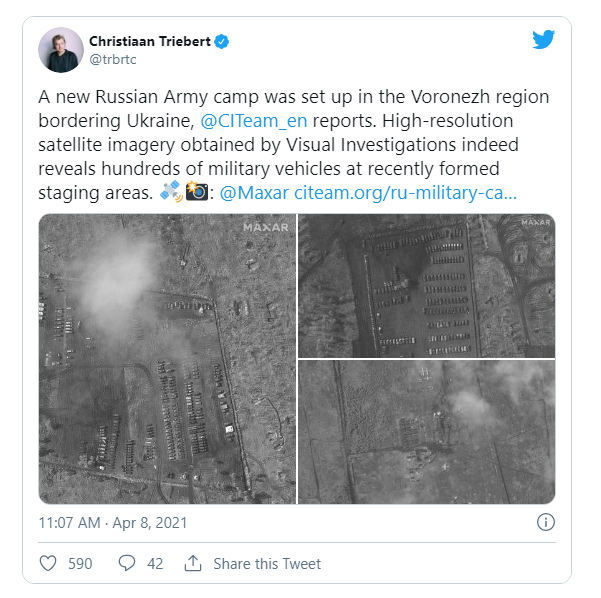The image size is (601, 598).
Task: Click the Twitter bird logo
Action: point(543,39)
